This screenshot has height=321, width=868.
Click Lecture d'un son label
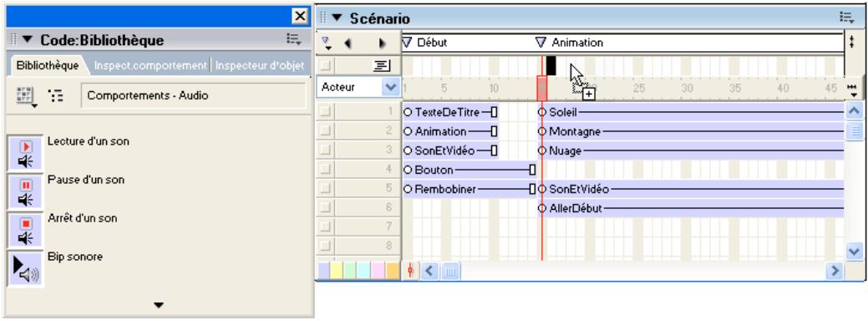point(89,141)
